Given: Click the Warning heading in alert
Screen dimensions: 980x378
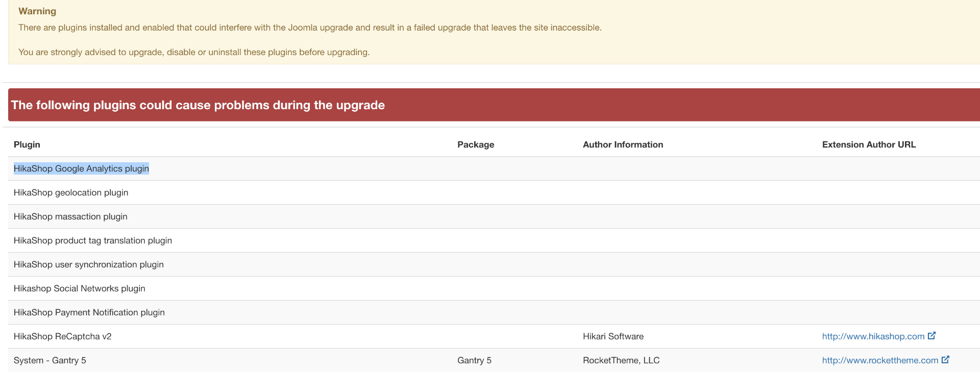Looking at the screenshot, I should (37, 11).
